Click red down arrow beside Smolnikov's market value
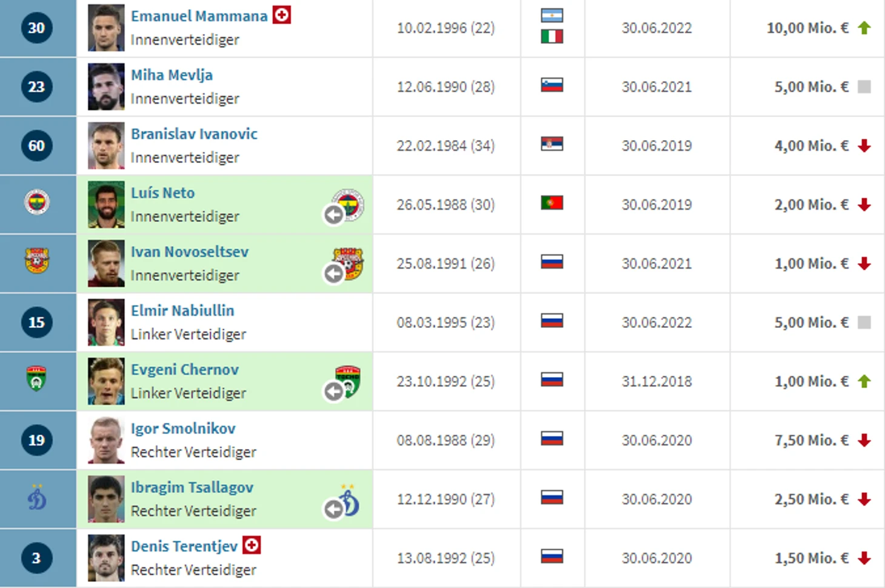Viewport: 885px width, 588px height. click(864, 440)
